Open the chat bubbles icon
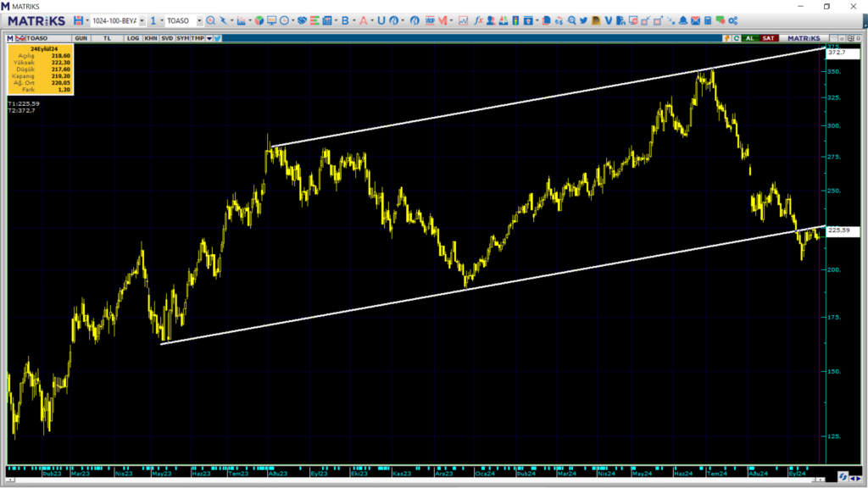The height and width of the screenshot is (488, 868). click(x=721, y=20)
